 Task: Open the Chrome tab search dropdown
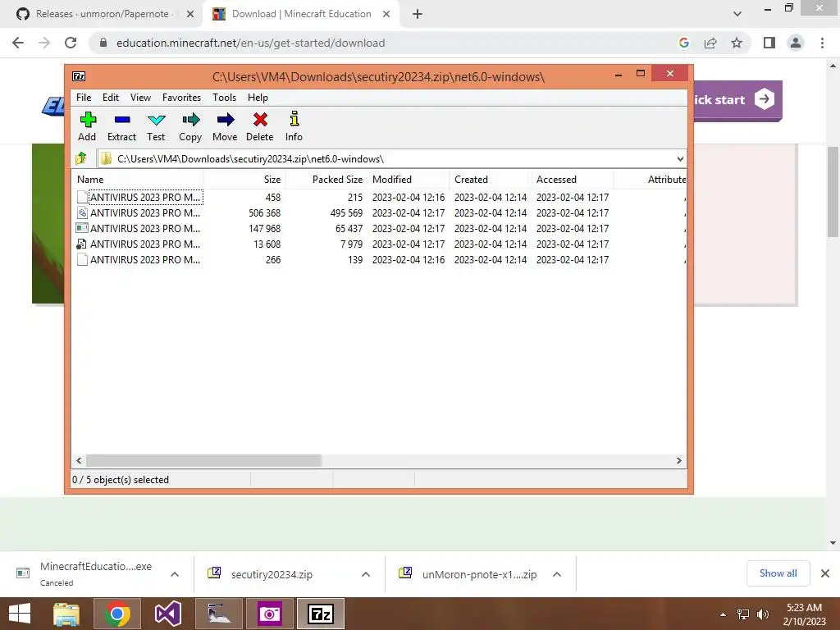click(x=737, y=14)
